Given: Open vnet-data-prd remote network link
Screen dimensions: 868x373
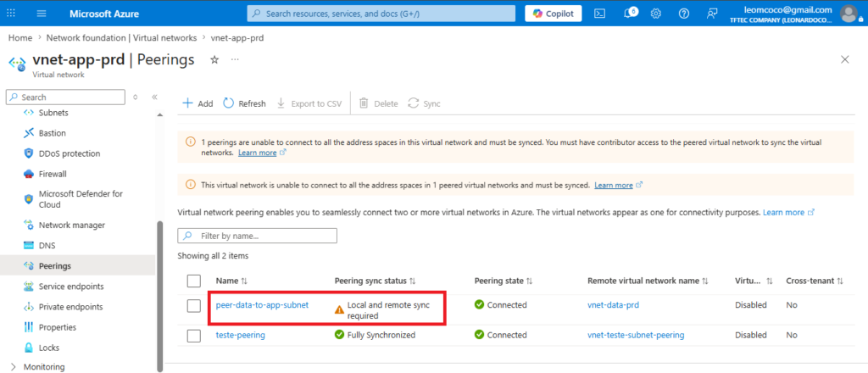Looking at the screenshot, I should pyautogui.click(x=614, y=305).
